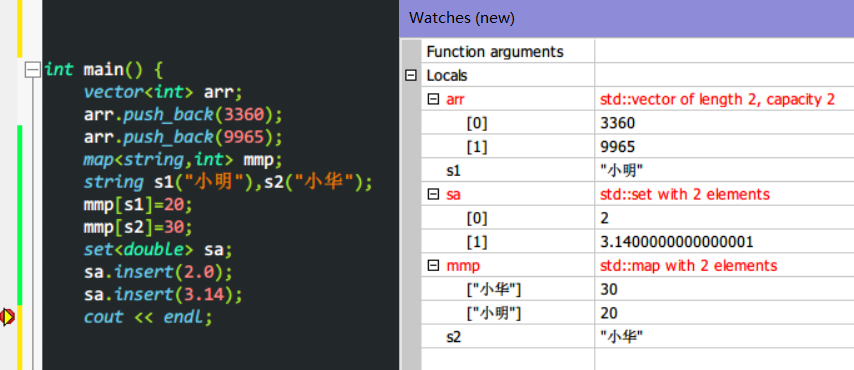Collapse the mmp map watch entry
Viewport: 854px width, 370px height.
pos(434,265)
